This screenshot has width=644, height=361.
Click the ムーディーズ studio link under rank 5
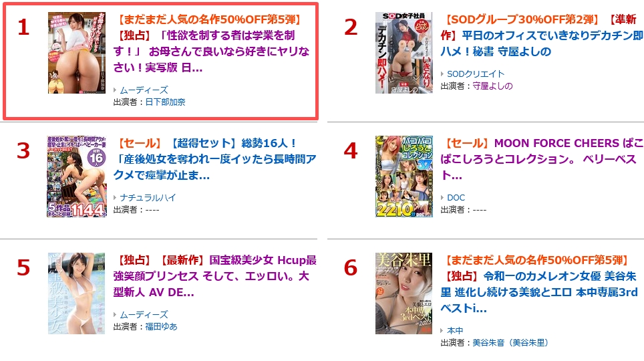coord(144,314)
